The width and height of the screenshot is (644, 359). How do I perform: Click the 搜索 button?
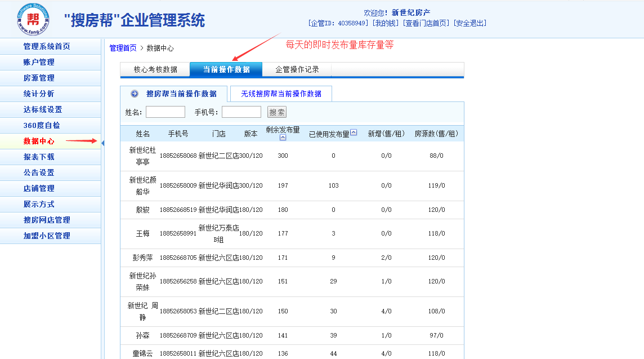pyautogui.click(x=277, y=112)
